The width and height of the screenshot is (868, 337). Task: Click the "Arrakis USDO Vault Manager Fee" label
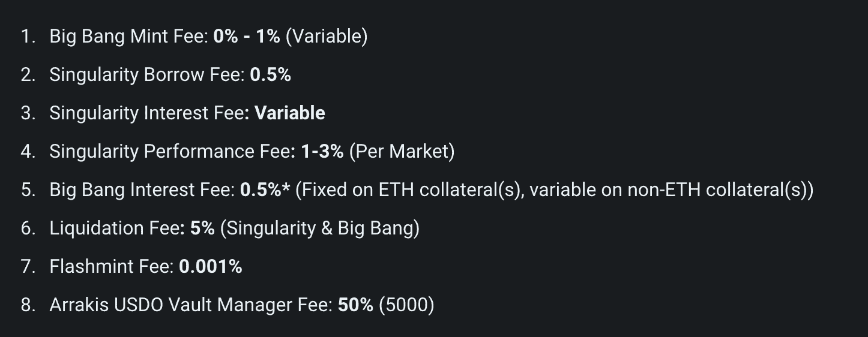[191, 305]
